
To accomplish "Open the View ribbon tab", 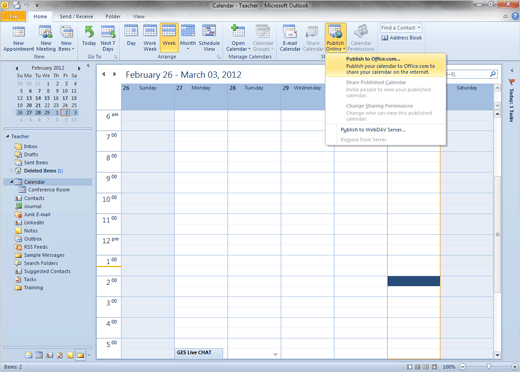I will click(139, 16).
